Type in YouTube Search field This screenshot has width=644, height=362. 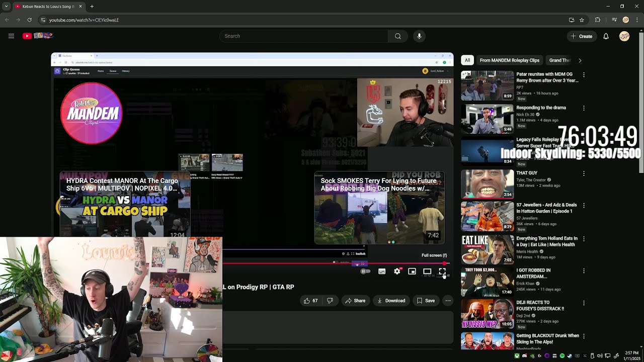coord(303,36)
